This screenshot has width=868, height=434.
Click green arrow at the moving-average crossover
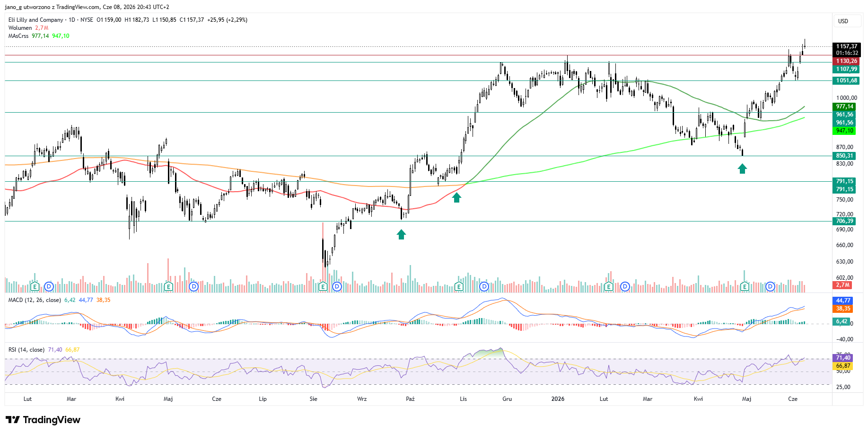[456, 197]
